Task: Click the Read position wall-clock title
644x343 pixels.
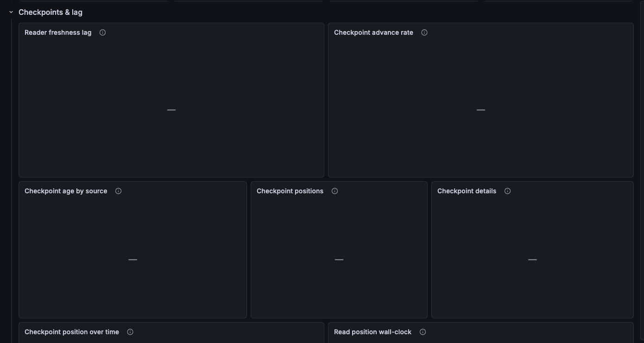Action: tap(373, 332)
